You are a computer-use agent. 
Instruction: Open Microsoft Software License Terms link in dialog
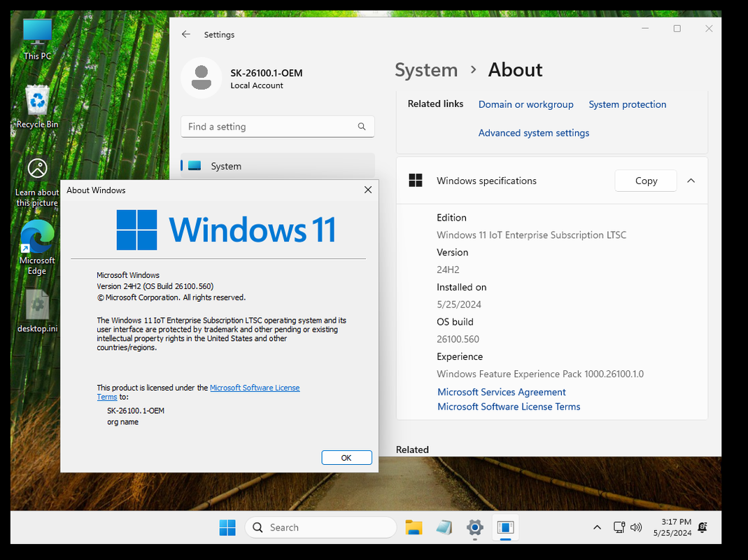tap(255, 388)
